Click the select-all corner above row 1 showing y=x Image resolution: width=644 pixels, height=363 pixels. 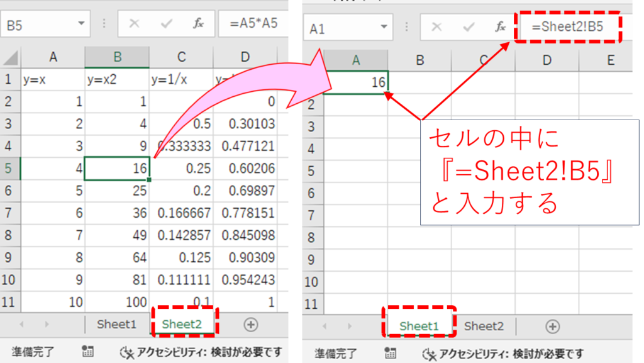[11, 59]
